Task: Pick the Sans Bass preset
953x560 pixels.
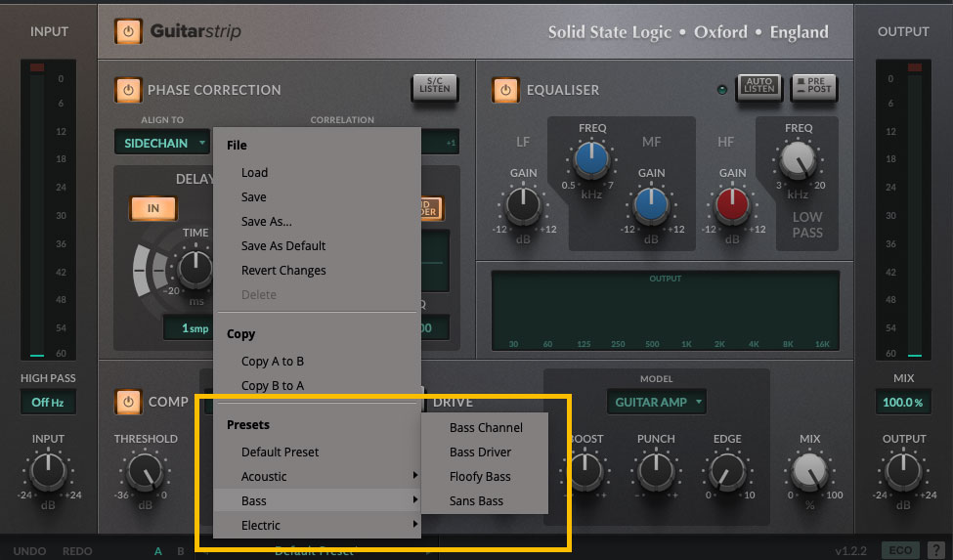Action: tap(476, 500)
